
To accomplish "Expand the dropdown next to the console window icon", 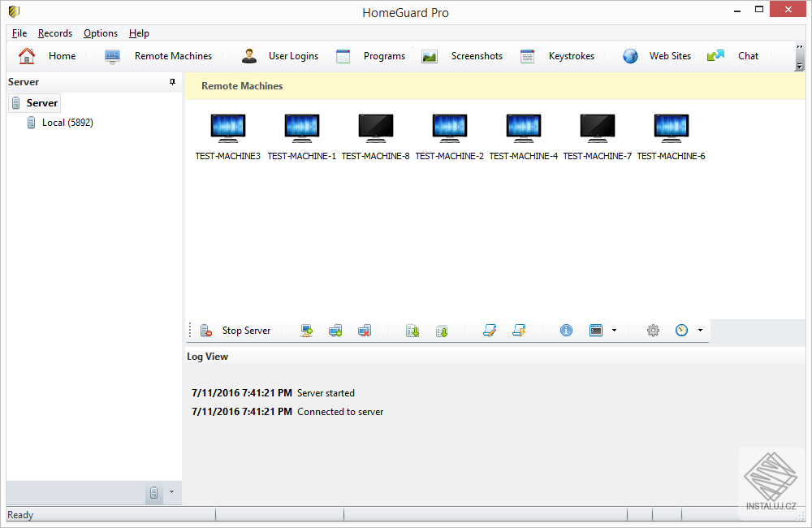I will [614, 331].
